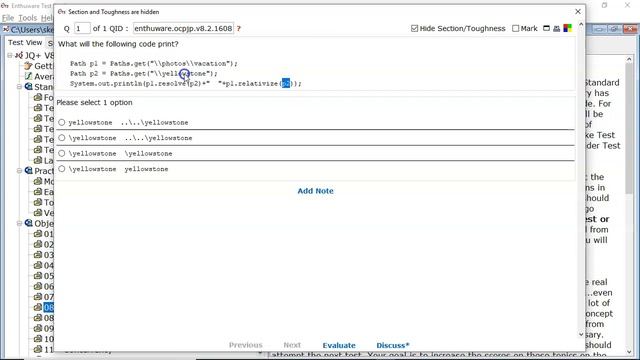Click the Pract... group icon
This screenshot has height=360, width=640.
point(29,171)
